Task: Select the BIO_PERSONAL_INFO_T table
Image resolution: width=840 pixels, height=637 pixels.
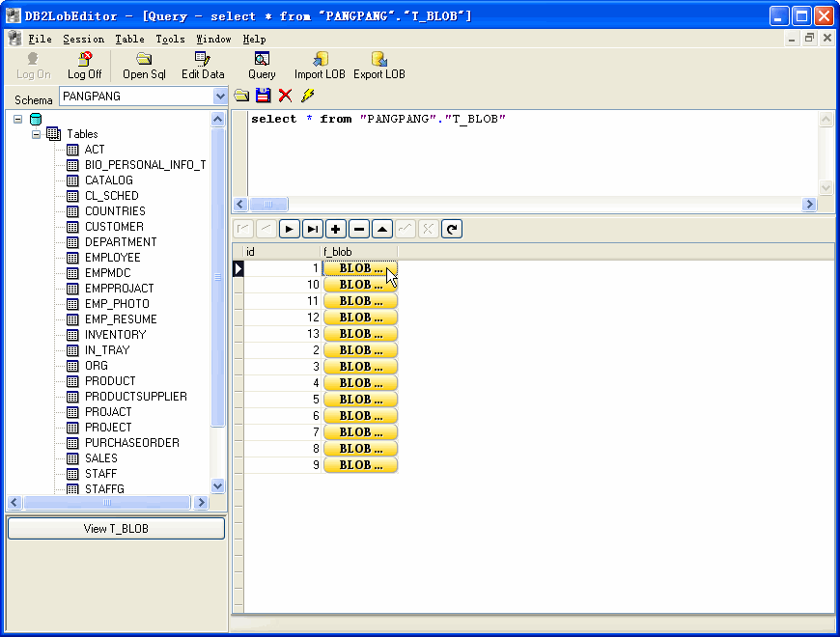Action: pyautogui.click(x=145, y=165)
